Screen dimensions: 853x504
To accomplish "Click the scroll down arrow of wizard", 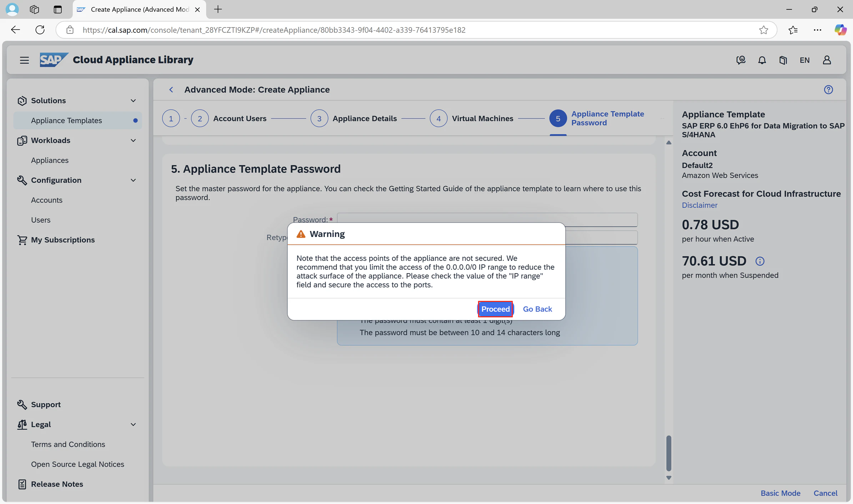I will click(669, 478).
